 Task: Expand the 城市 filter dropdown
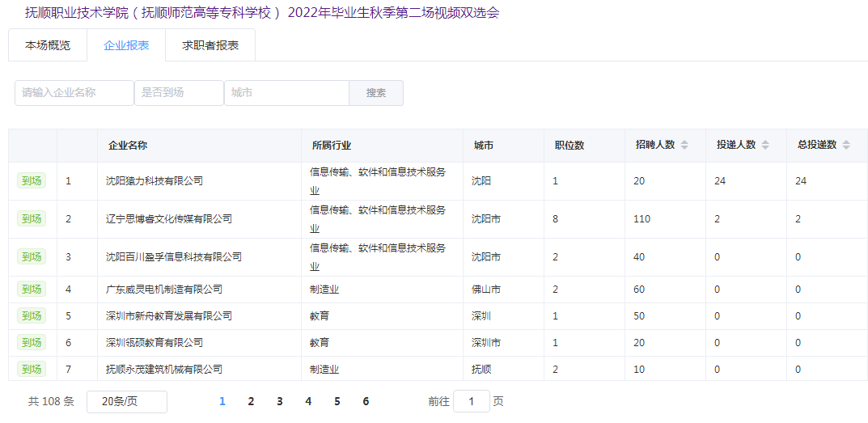[286, 93]
